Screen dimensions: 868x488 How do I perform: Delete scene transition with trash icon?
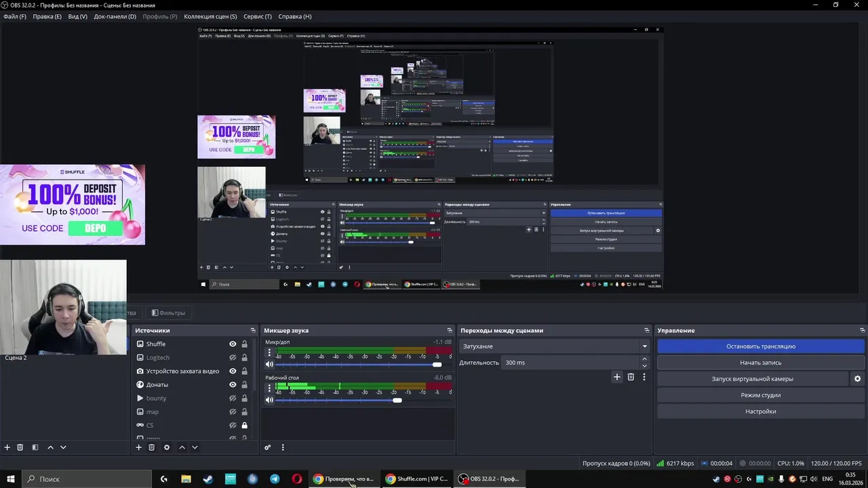tap(631, 377)
